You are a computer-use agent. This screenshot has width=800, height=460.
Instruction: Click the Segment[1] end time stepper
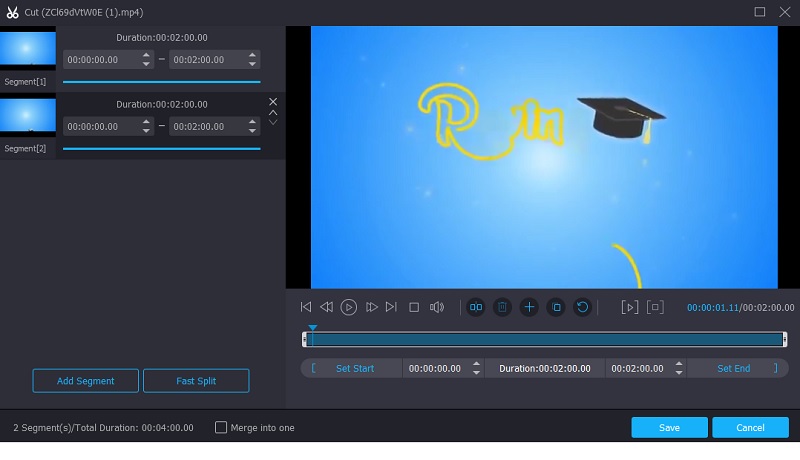point(253,60)
